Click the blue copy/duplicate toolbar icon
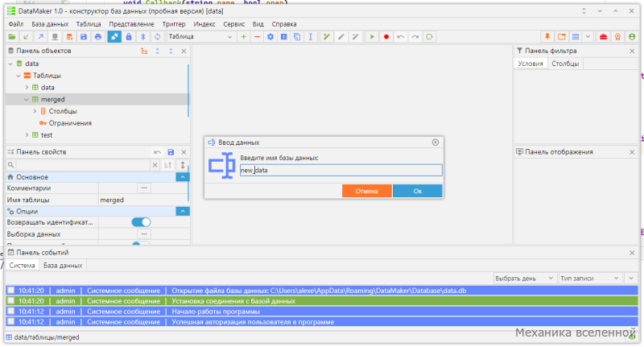 pyautogui.click(x=297, y=37)
